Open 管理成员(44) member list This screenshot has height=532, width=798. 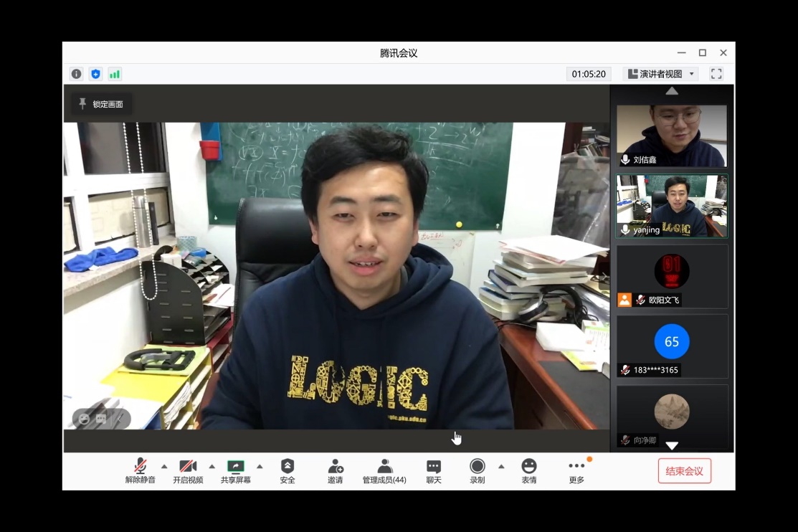pyautogui.click(x=384, y=471)
